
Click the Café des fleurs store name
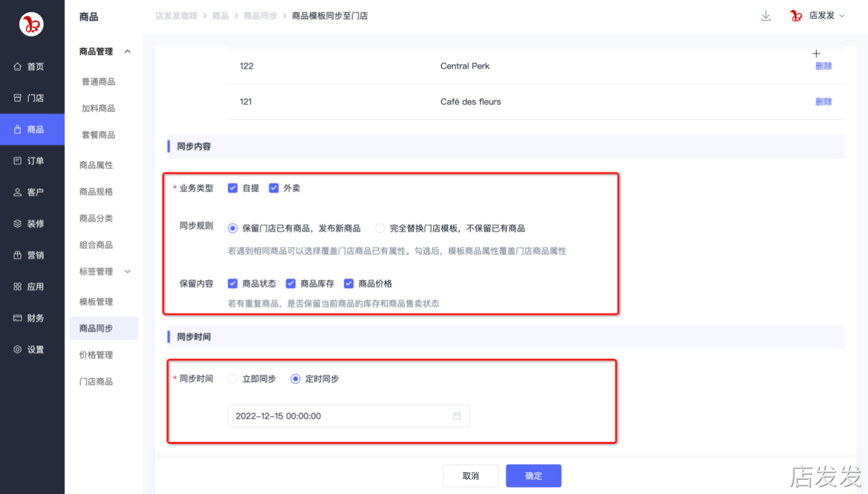click(x=471, y=102)
